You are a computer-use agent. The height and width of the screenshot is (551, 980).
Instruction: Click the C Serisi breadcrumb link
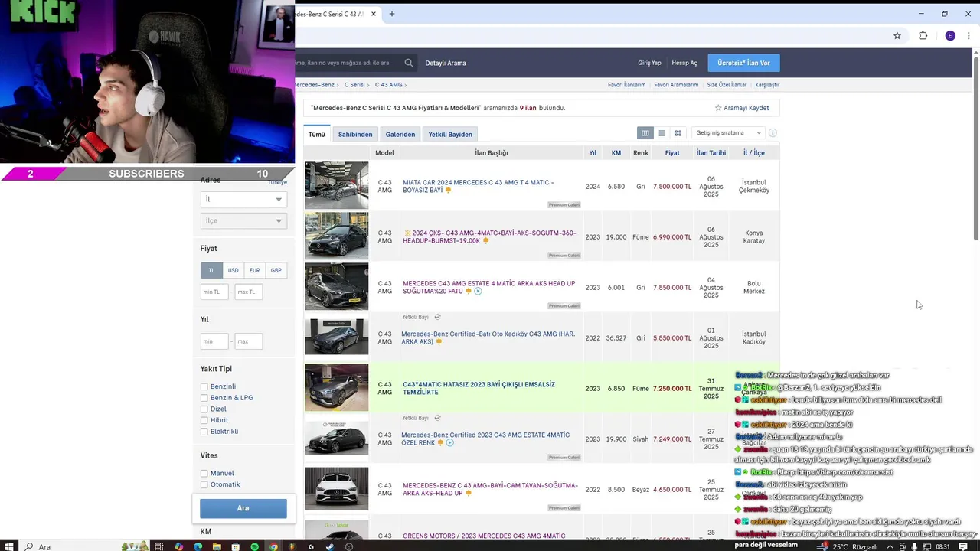pyautogui.click(x=354, y=85)
